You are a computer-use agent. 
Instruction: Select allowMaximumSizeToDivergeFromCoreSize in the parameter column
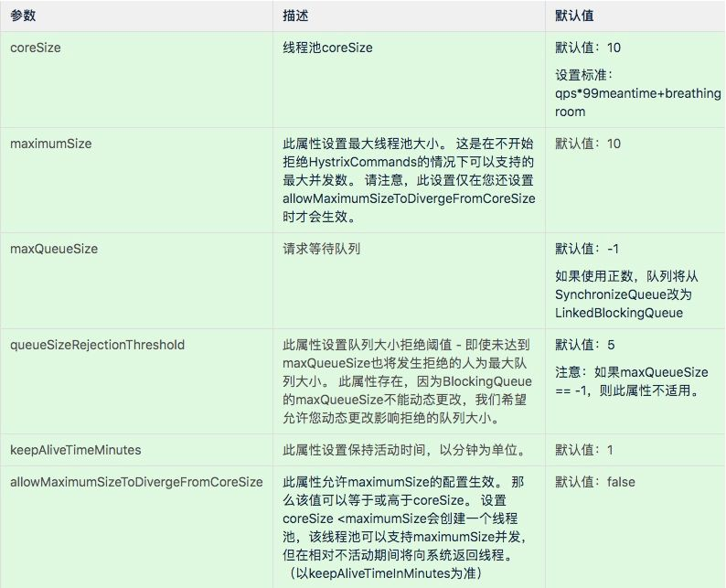click(x=136, y=482)
